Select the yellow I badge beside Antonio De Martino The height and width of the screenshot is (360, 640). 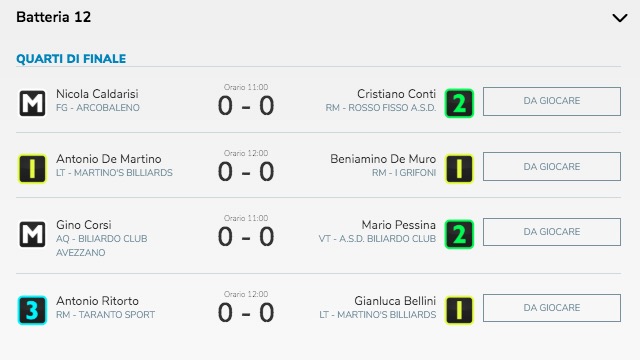point(32,169)
